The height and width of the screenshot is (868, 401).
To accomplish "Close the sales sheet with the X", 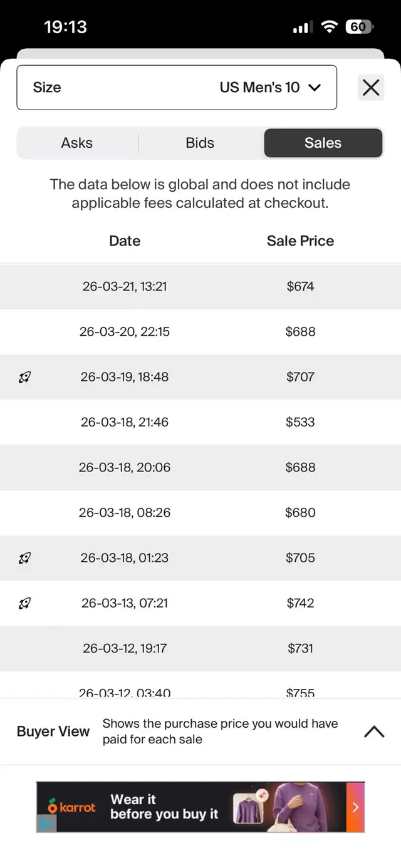I will click(371, 88).
